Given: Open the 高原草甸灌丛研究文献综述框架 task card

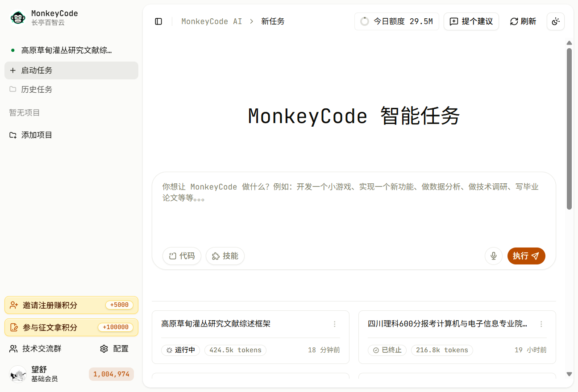Looking at the screenshot, I should (x=250, y=337).
